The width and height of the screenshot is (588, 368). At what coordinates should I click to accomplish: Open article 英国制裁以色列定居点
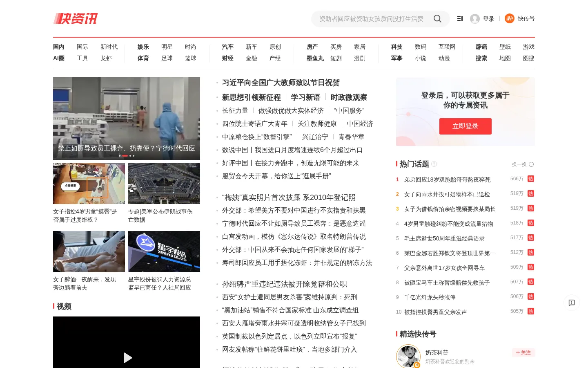coord(290,337)
